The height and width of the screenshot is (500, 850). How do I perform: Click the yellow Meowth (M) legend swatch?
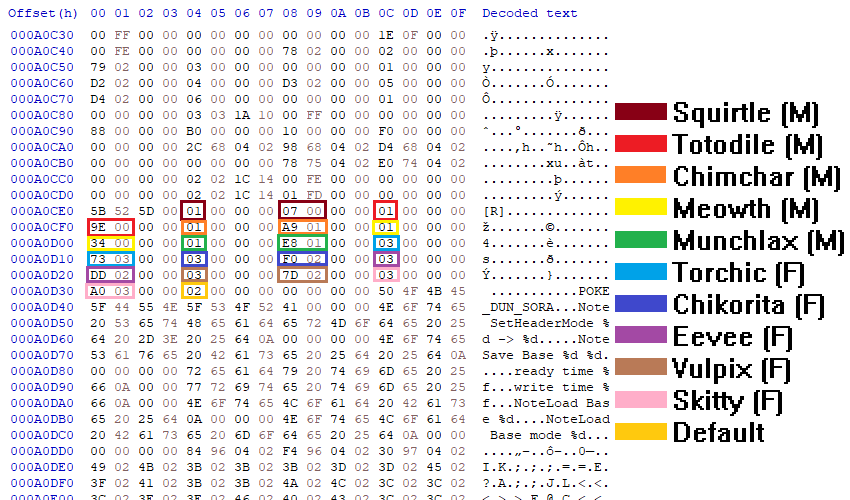tap(641, 207)
